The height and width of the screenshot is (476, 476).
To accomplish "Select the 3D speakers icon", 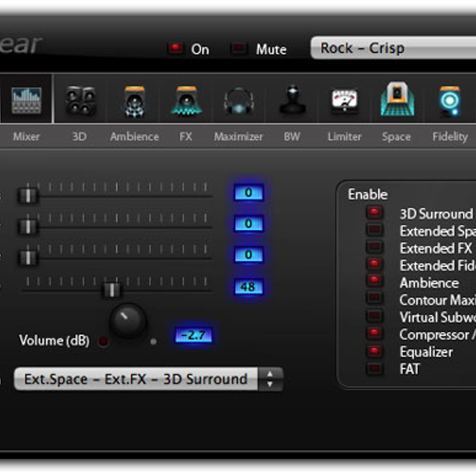I will point(81,101).
